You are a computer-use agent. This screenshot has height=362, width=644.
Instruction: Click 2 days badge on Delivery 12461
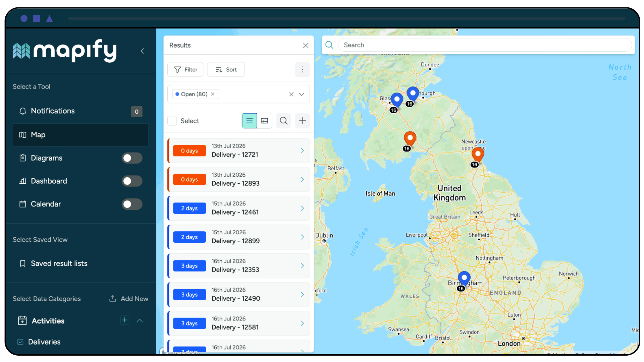tap(190, 208)
